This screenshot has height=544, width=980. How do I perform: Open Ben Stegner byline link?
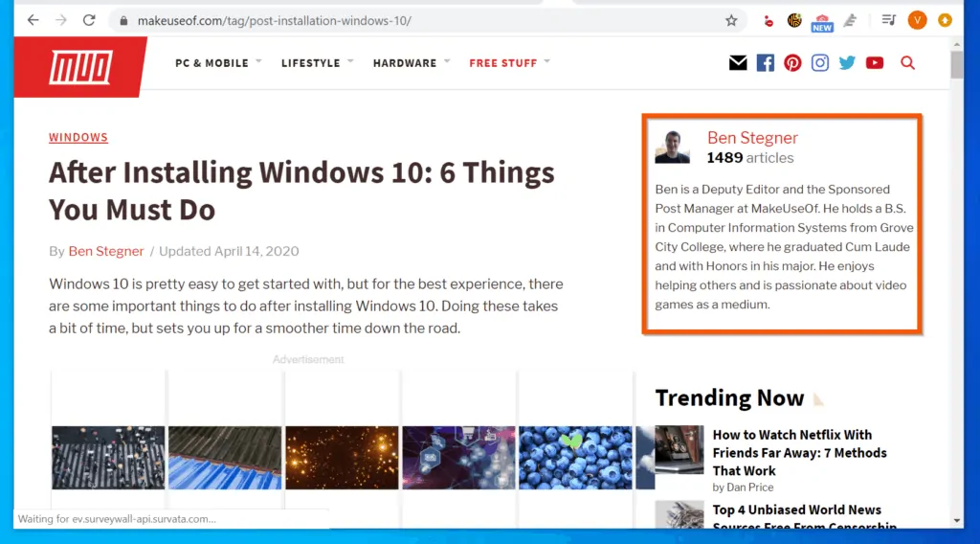(106, 251)
